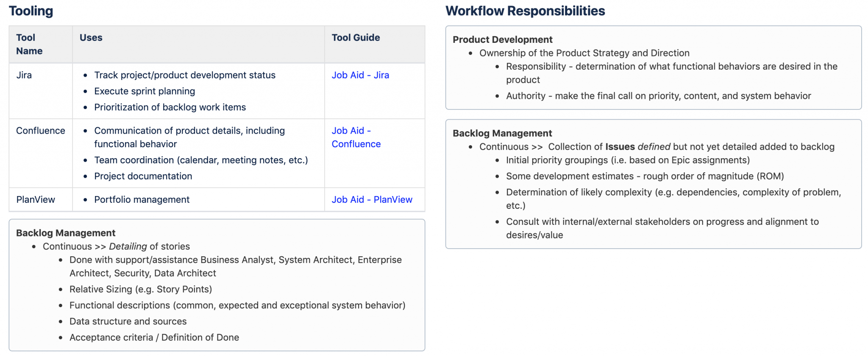Select the Confluence tool name cell

[x=40, y=131]
